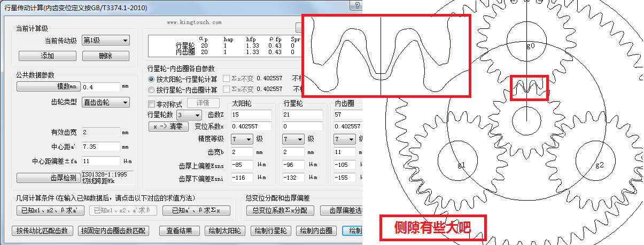Edit the module value field 0.4
This screenshot has height=245, width=644.
tap(100, 87)
